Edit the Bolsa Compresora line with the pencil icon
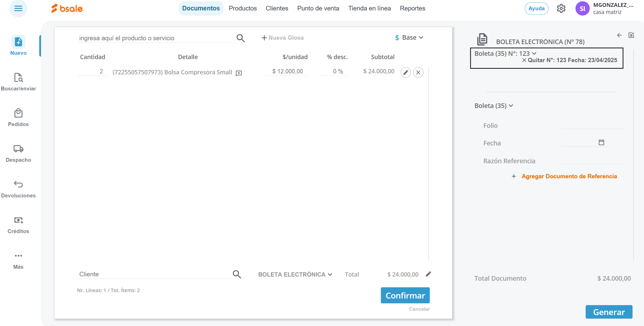This screenshot has width=644, height=326. coord(406,73)
